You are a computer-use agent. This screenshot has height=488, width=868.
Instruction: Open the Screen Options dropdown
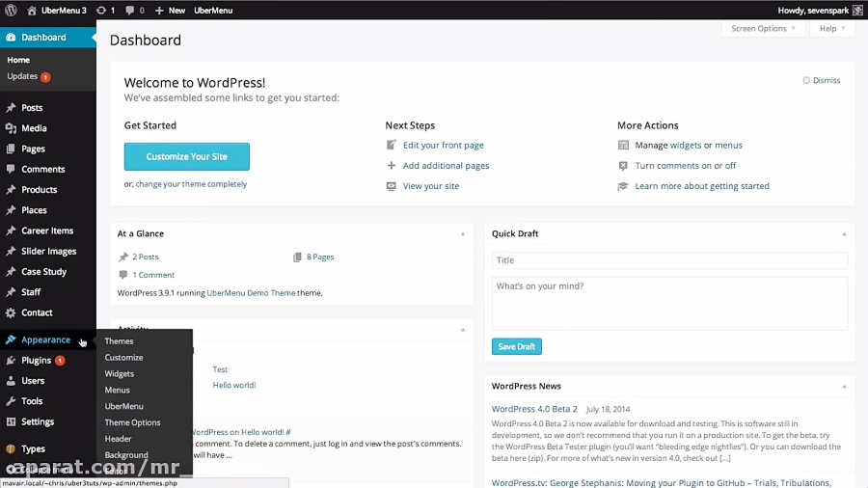(x=763, y=28)
